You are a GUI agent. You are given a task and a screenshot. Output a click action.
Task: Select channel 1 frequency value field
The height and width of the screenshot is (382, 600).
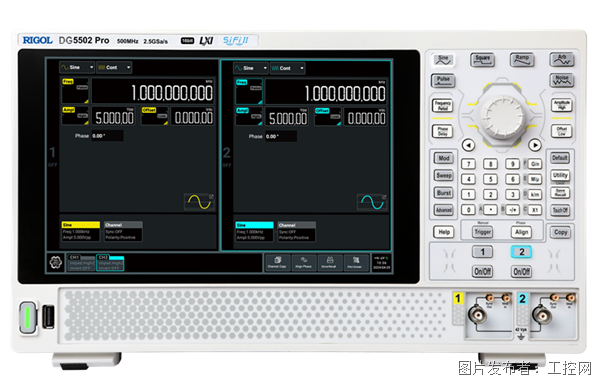click(x=153, y=91)
